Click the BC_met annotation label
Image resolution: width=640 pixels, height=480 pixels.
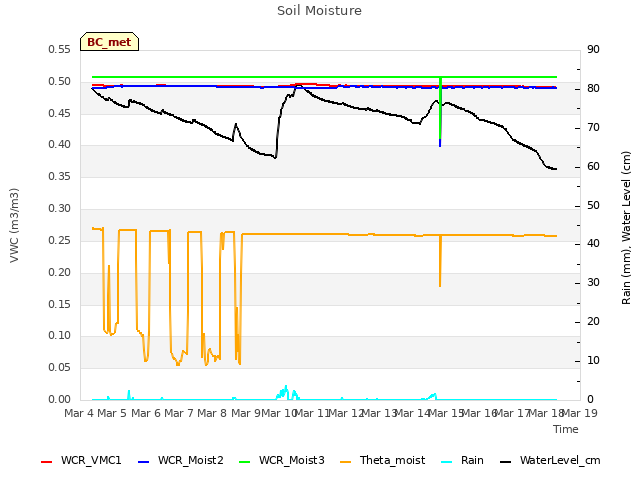click(109, 42)
